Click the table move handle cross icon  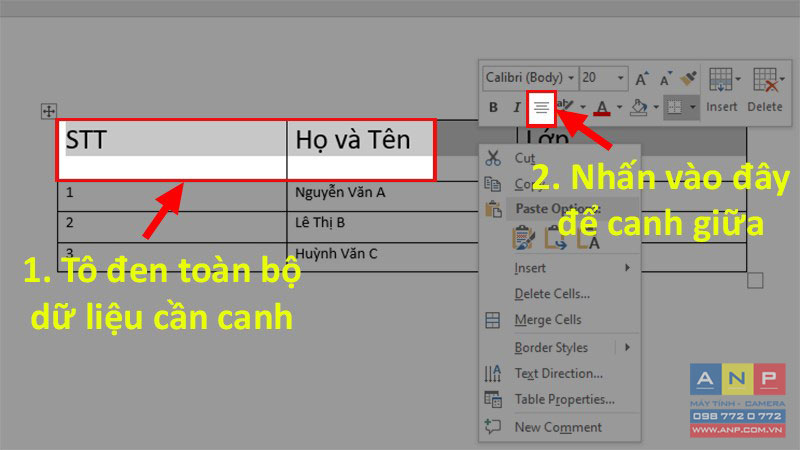coord(49,111)
